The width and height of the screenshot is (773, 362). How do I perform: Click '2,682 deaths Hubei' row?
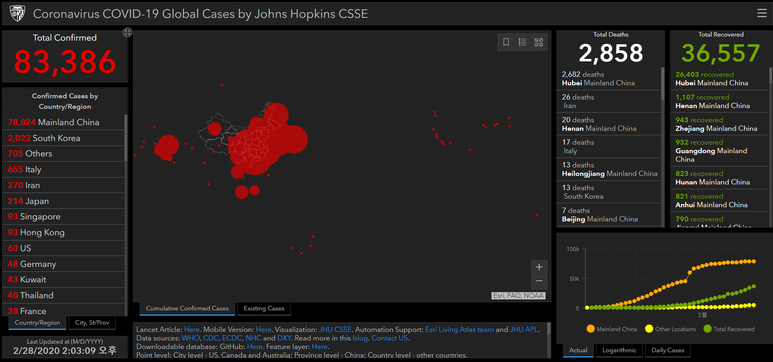point(609,79)
